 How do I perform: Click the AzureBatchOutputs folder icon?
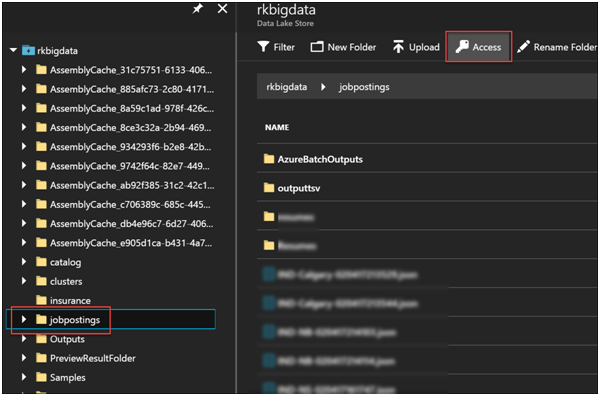tap(269, 159)
